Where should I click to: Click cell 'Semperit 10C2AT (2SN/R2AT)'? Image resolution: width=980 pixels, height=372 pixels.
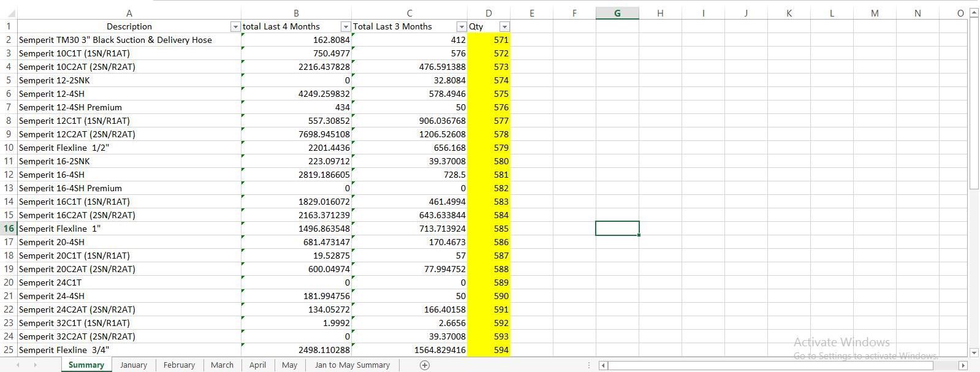coord(129,67)
